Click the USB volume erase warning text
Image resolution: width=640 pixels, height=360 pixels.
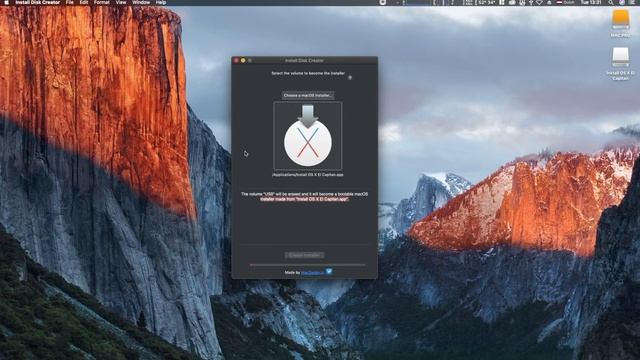[304, 196]
